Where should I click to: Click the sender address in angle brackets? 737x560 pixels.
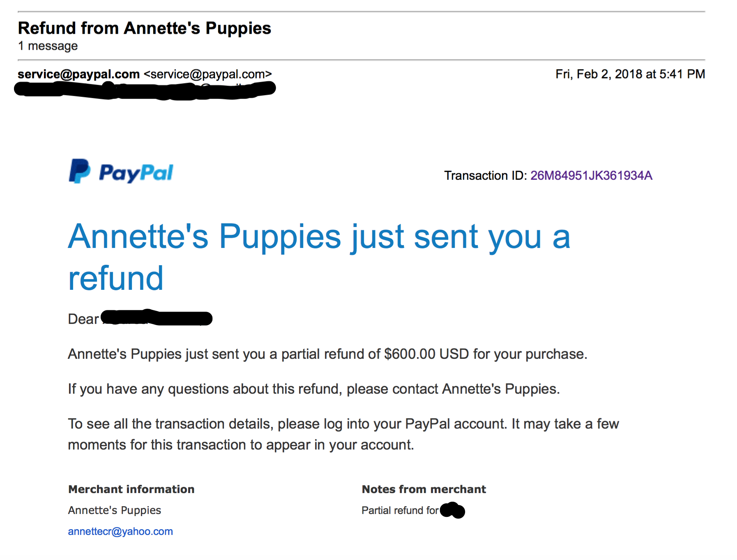[x=207, y=74]
